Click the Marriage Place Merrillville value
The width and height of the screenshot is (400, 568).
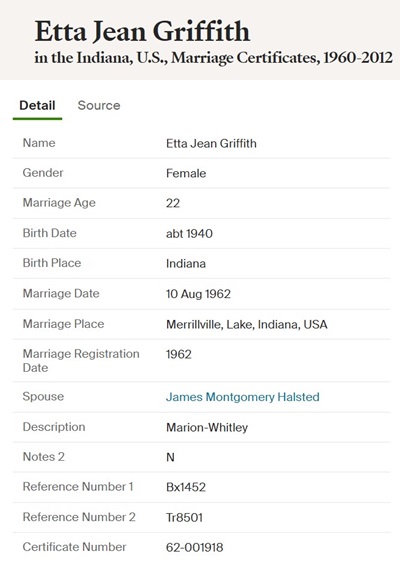click(x=247, y=324)
